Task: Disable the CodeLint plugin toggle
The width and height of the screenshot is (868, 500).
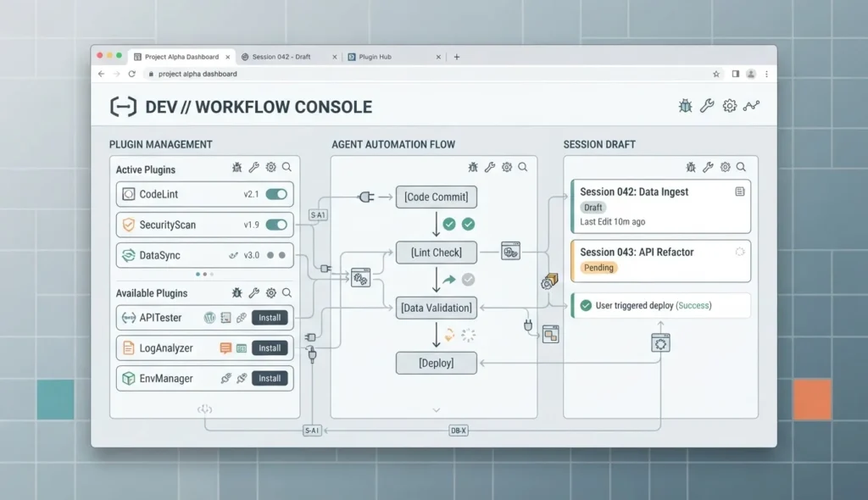Action: click(x=276, y=194)
